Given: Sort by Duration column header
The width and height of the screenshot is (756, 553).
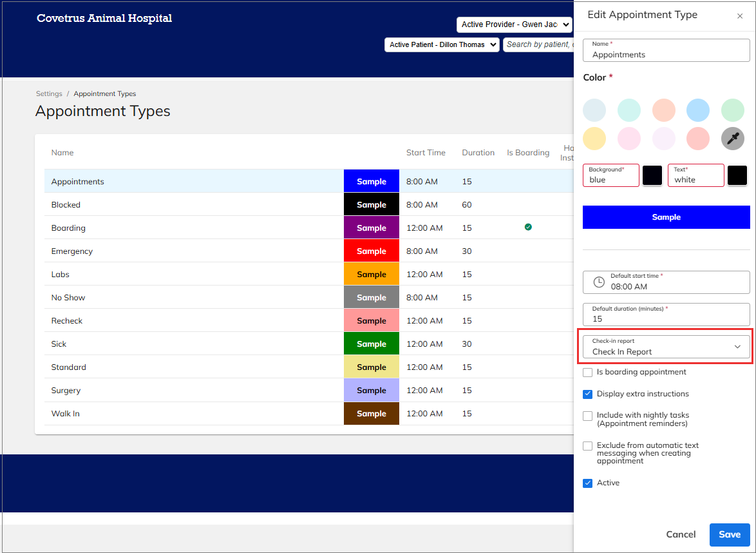Looking at the screenshot, I should click(x=478, y=153).
